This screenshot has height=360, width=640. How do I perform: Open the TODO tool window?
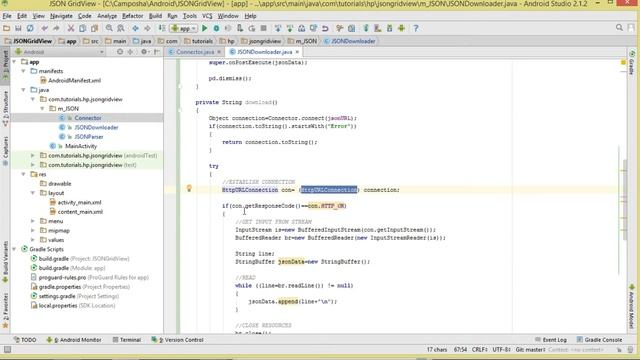[x=25, y=340]
